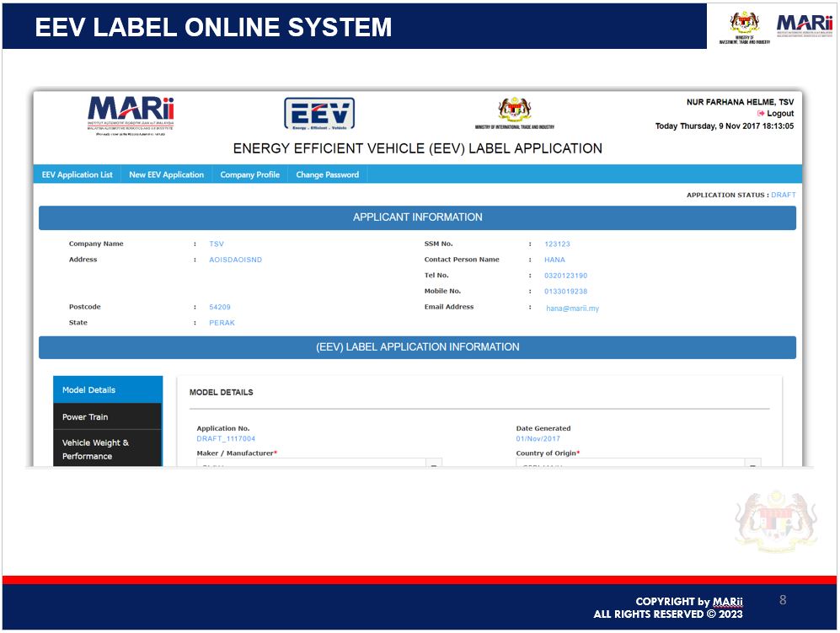The width and height of the screenshot is (840, 633).
Task: Click the Ministry of Investment crest in the slide header
Action: (744, 24)
